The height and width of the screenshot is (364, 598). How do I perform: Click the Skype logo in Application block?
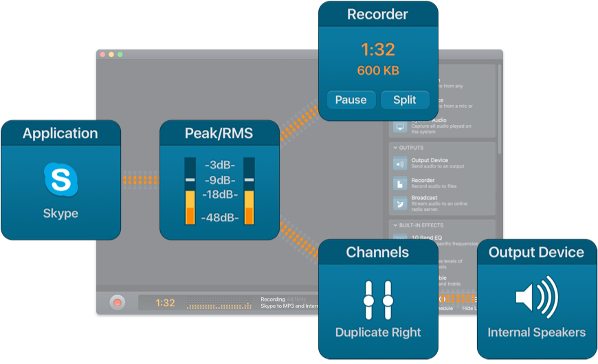pyautogui.click(x=61, y=180)
